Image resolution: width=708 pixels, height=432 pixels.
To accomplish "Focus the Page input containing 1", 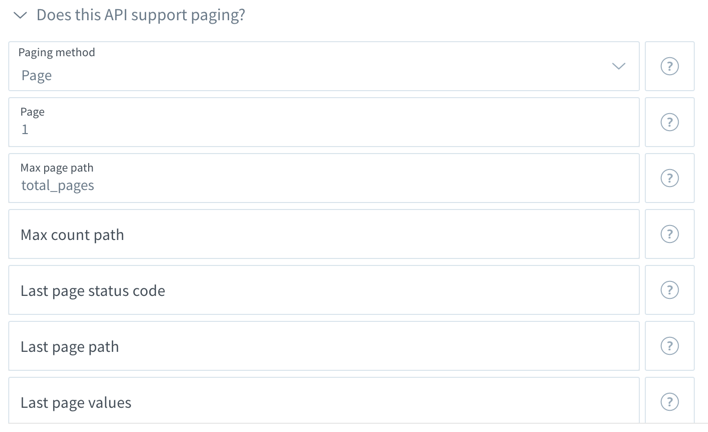I will 324,122.
